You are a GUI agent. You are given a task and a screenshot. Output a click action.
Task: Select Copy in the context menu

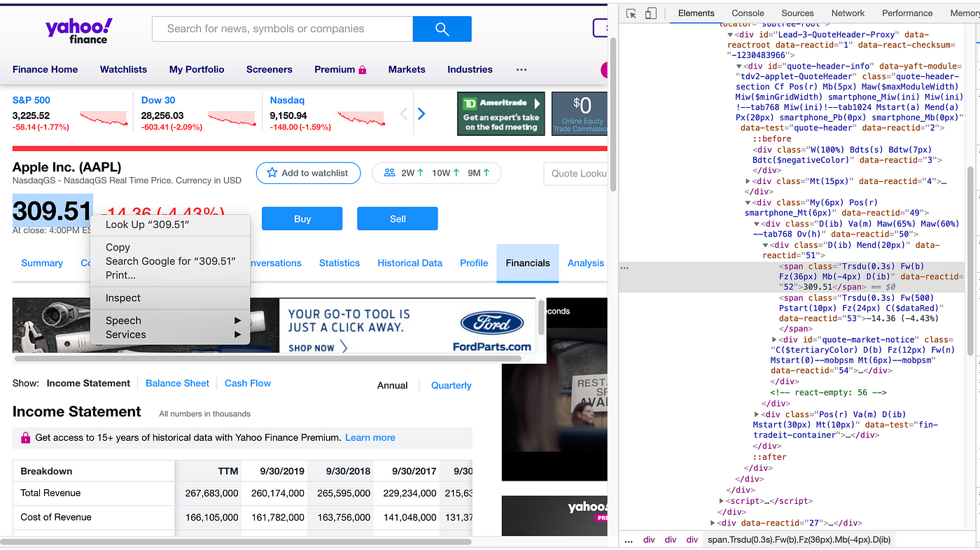pyautogui.click(x=170, y=247)
